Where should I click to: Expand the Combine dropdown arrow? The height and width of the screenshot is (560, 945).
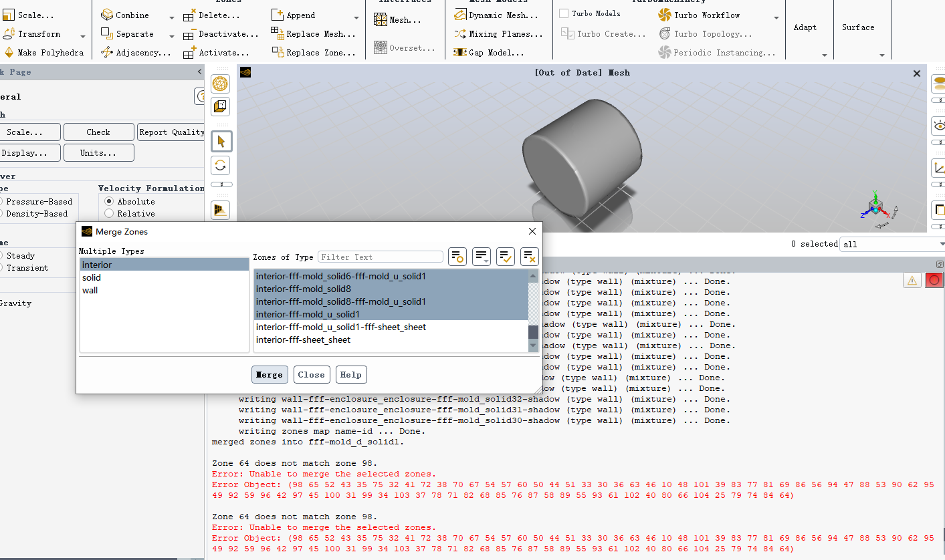click(171, 18)
